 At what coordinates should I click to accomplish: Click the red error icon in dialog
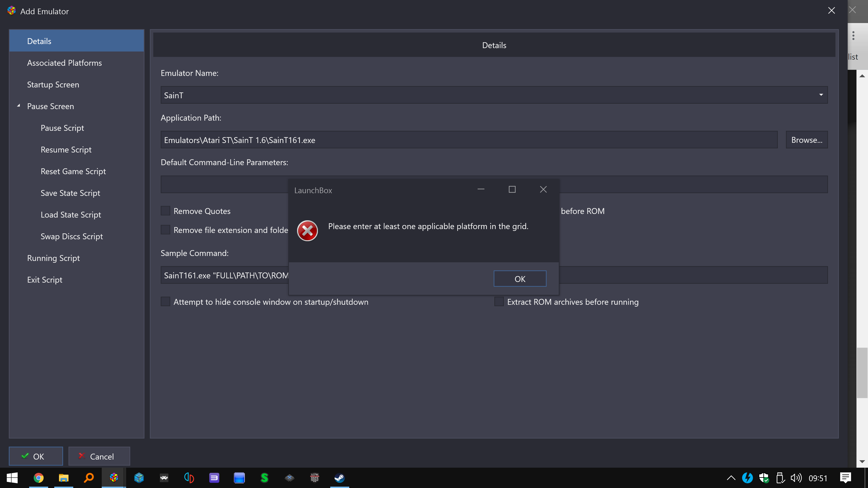point(307,231)
